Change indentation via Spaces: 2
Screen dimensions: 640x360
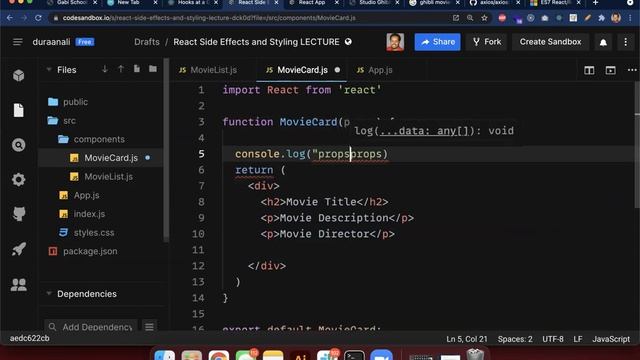pos(515,339)
